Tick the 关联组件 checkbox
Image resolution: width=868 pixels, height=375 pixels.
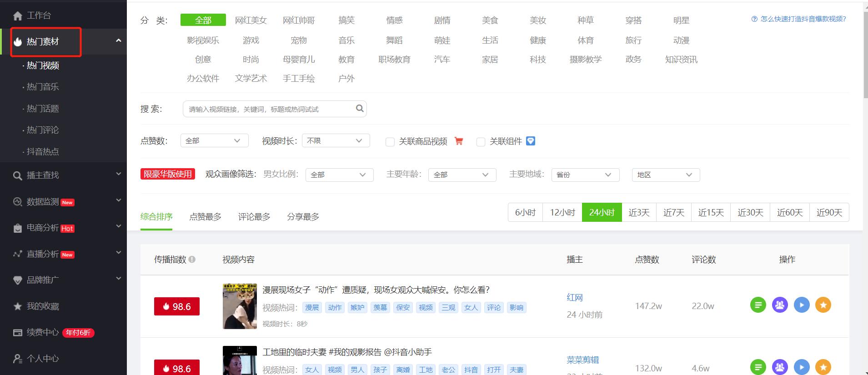tap(481, 142)
